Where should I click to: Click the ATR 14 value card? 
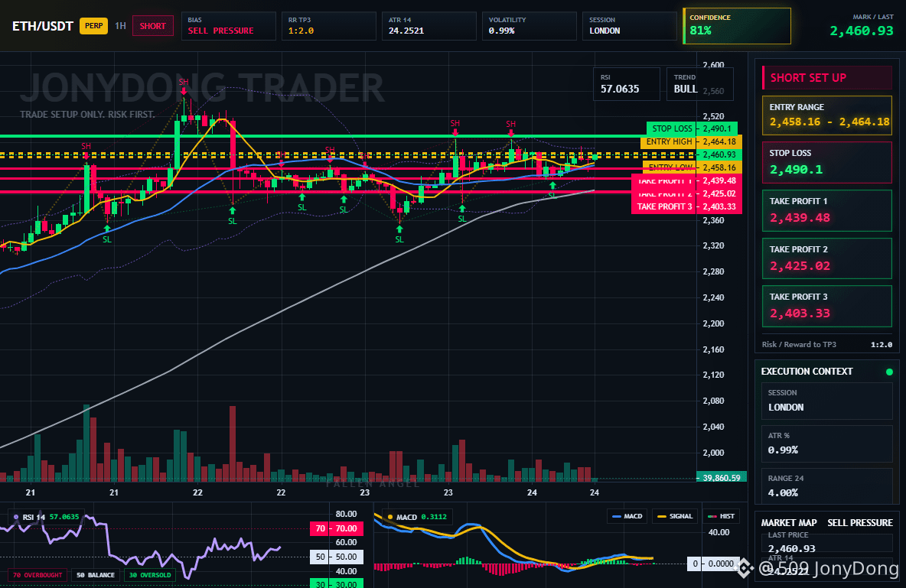(429, 26)
